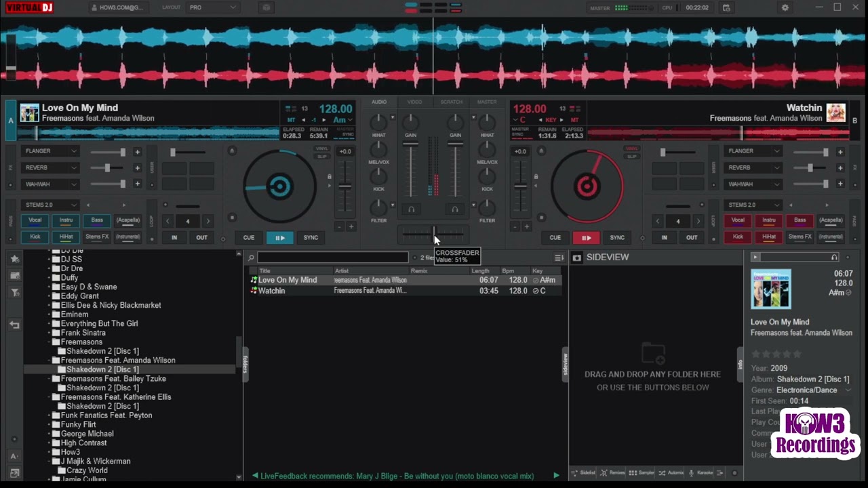The height and width of the screenshot is (488, 868).
Task: Toggle SLIP mode on deck B
Action: pyautogui.click(x=631, y=157)
